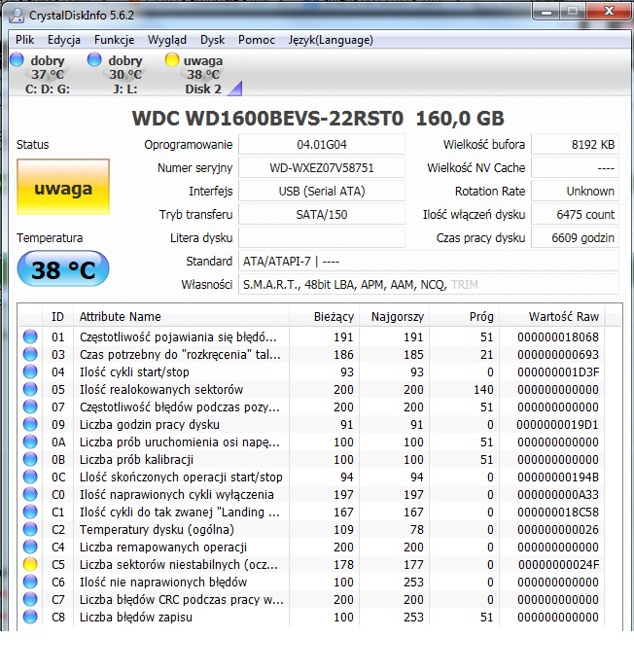
Task: Click the transfer mode field SATA/150
Action: [321, 214]
